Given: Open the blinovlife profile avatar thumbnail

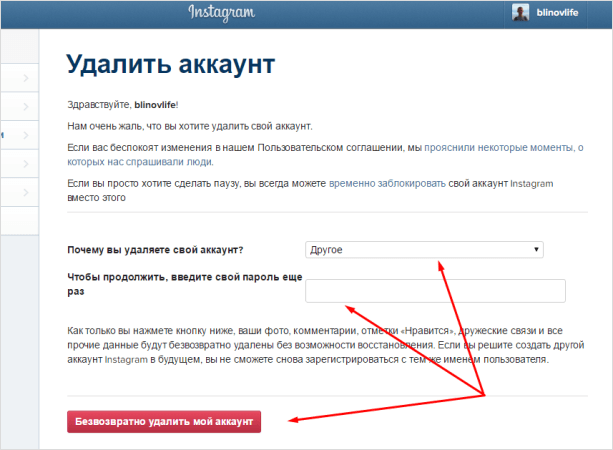Looking at the screenshot, I should coord(520,13).
